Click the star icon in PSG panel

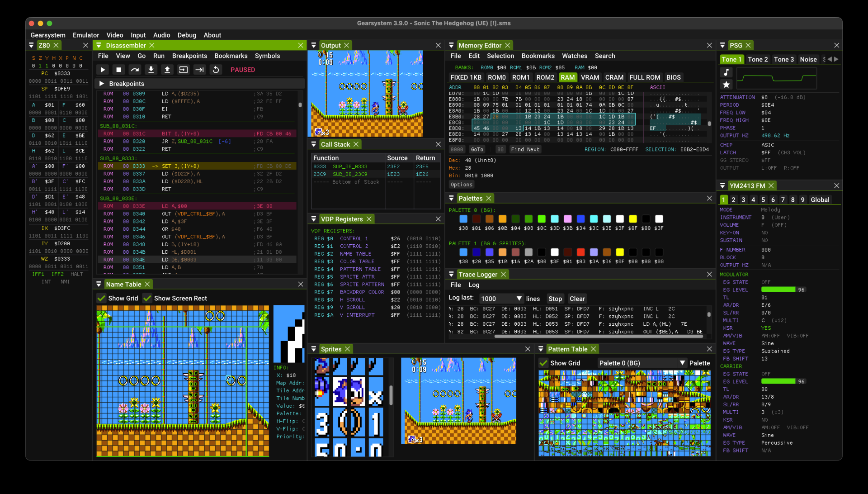point(726,85)
